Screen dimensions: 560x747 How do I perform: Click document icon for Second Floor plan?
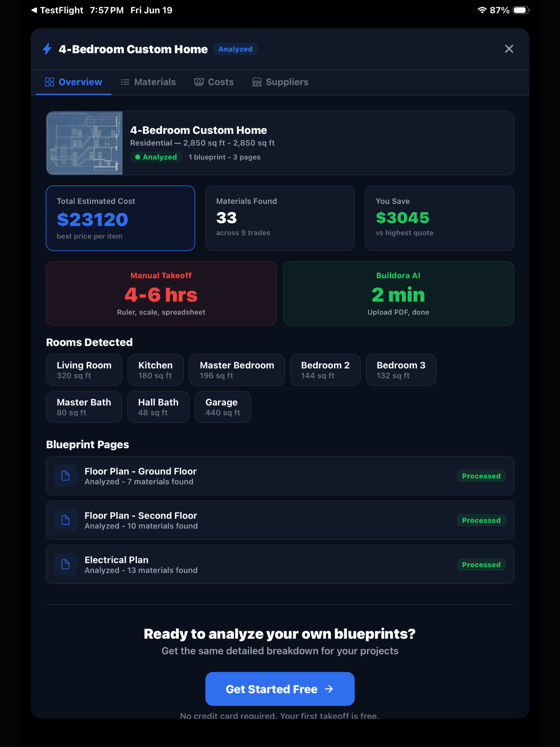(66, 520)
